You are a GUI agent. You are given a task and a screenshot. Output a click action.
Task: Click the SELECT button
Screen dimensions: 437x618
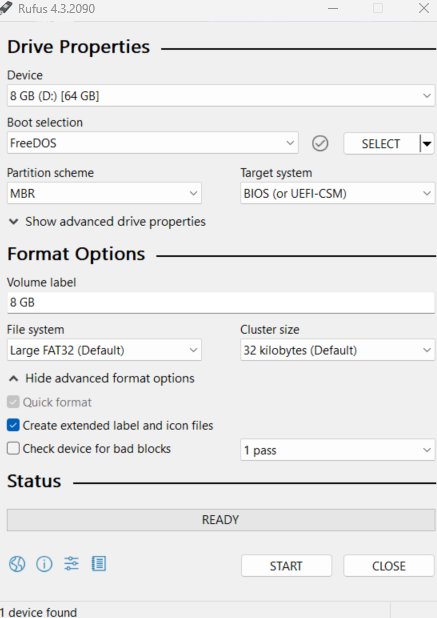click(x=382, y=143)
